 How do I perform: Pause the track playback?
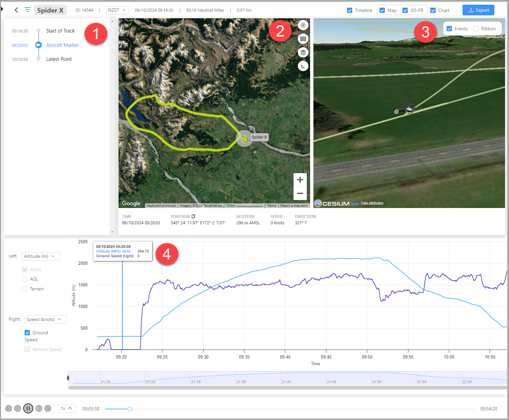click(28, 408)
